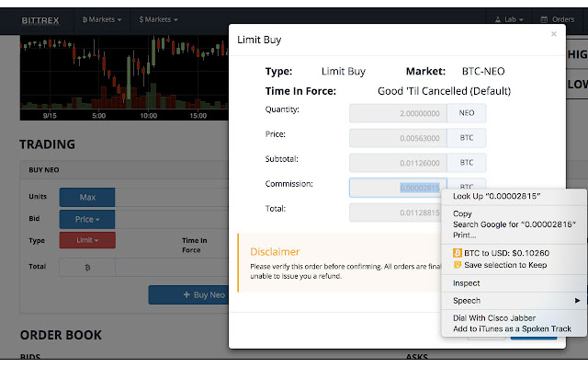Click the Commission field with 0.00002815 selected
The width and height of the screenshot is (588, 368).
[x=398, y=188]
